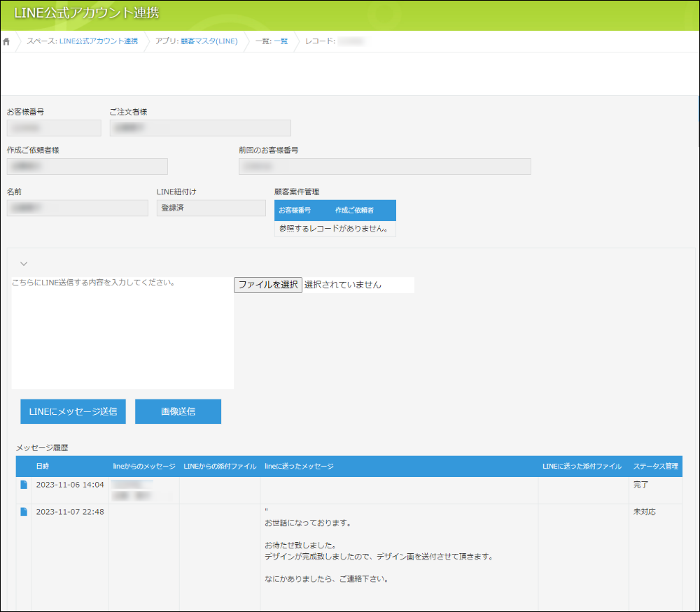The height and width of the screenshot is (612, 700).
Task: Click the ステータス管理 column header
Action: coord(655,466)
